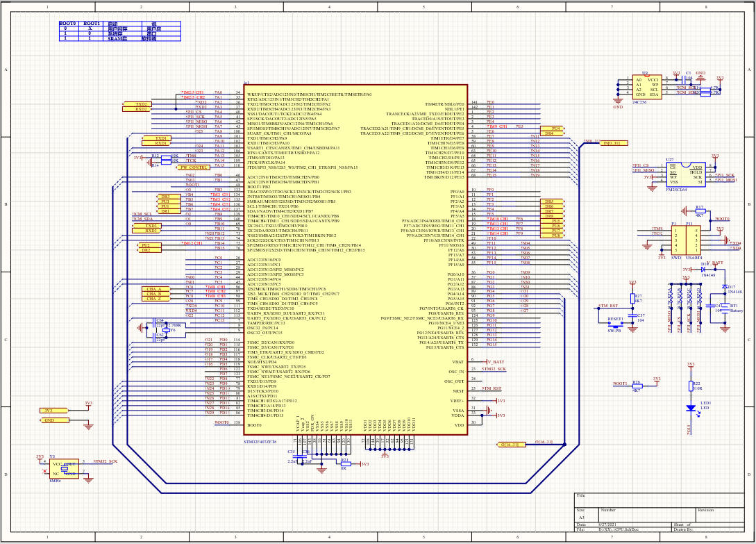
Task: Select resistor R12 near JTMS line
Action: click(x=166, y=157)
